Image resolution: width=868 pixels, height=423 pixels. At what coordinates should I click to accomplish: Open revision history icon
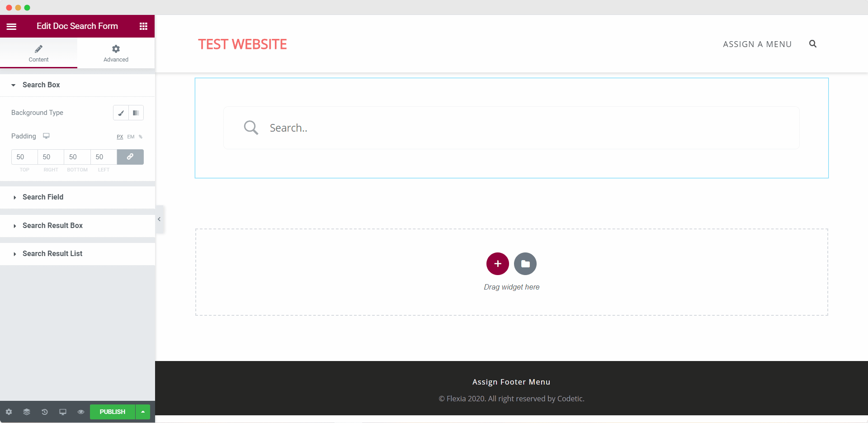coord(45,412)
